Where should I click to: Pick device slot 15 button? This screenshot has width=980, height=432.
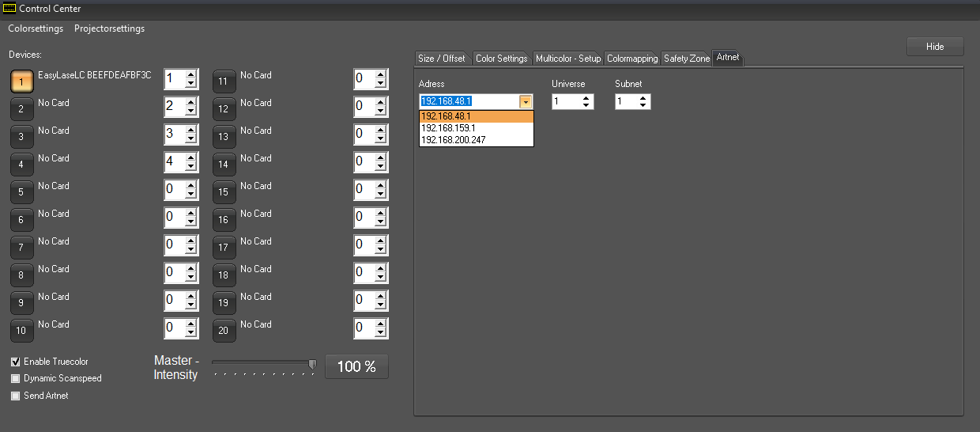224,192
